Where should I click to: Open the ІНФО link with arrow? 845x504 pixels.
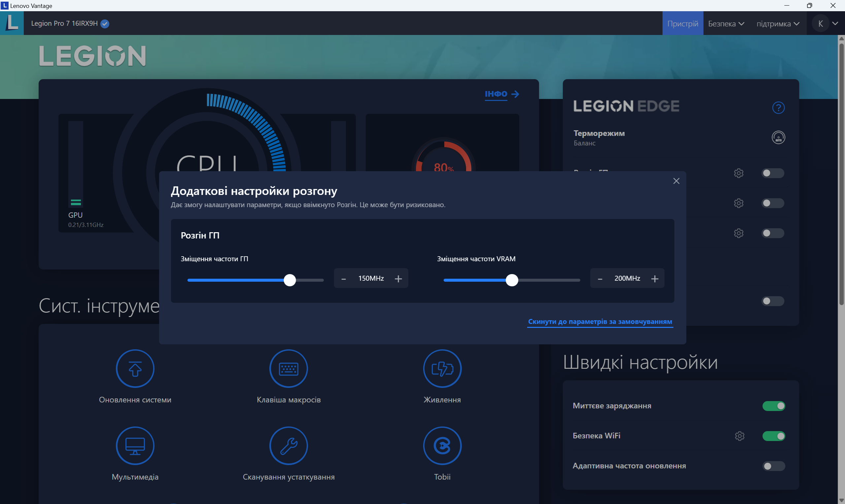501,94
